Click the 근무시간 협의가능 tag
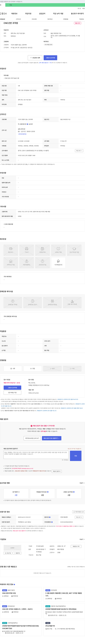The image size is (85, 644). pos(22,134)
